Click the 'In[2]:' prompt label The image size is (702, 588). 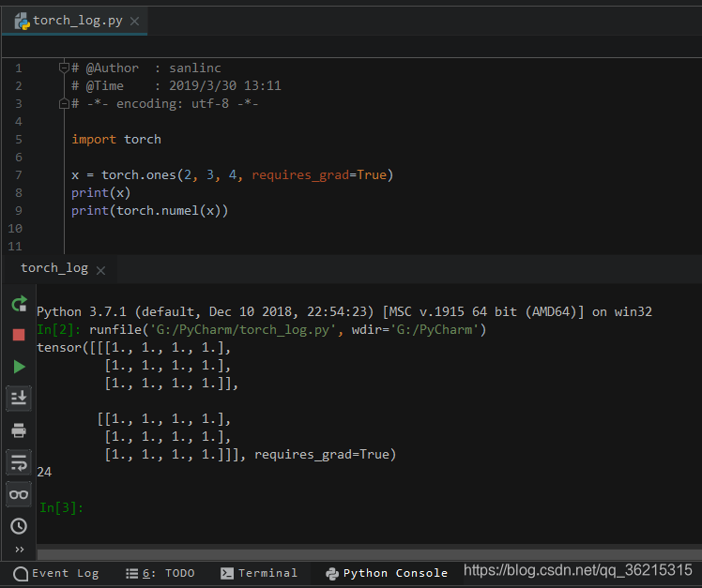(x=58, y=330)
